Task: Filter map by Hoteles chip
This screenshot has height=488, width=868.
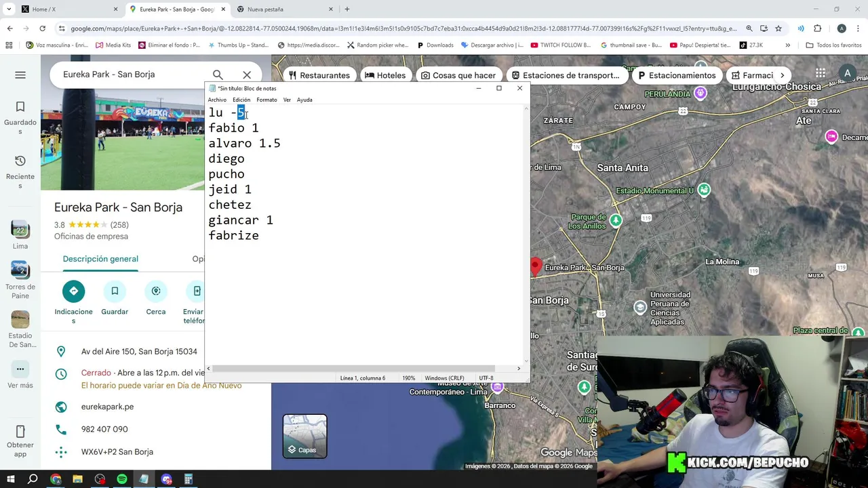Action: 385,75
